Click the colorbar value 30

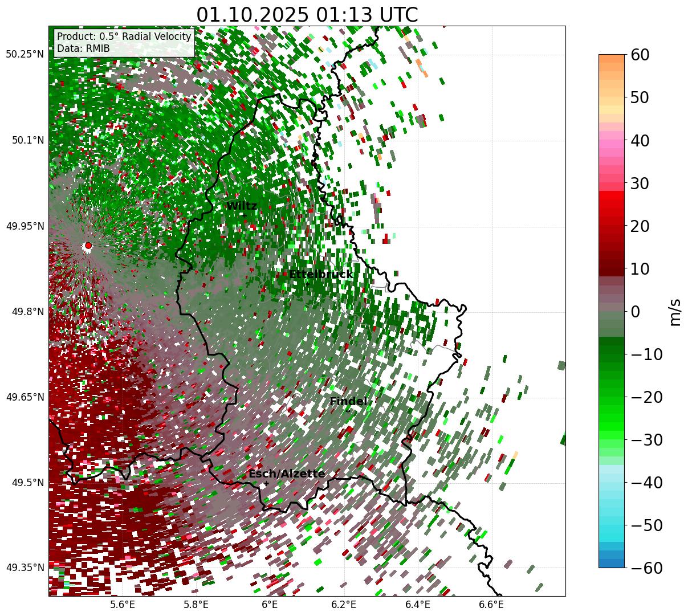click(640, 183)
